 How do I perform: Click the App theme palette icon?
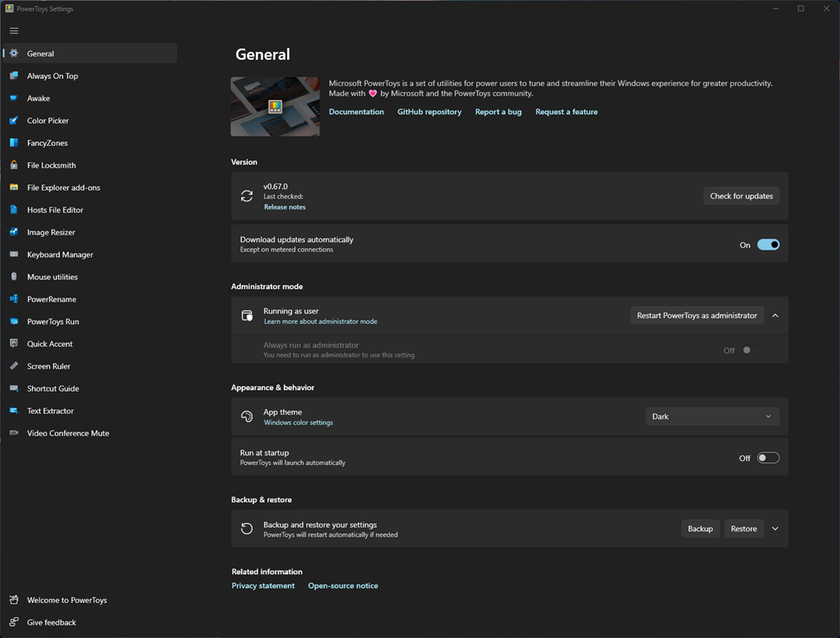point(247,416)
